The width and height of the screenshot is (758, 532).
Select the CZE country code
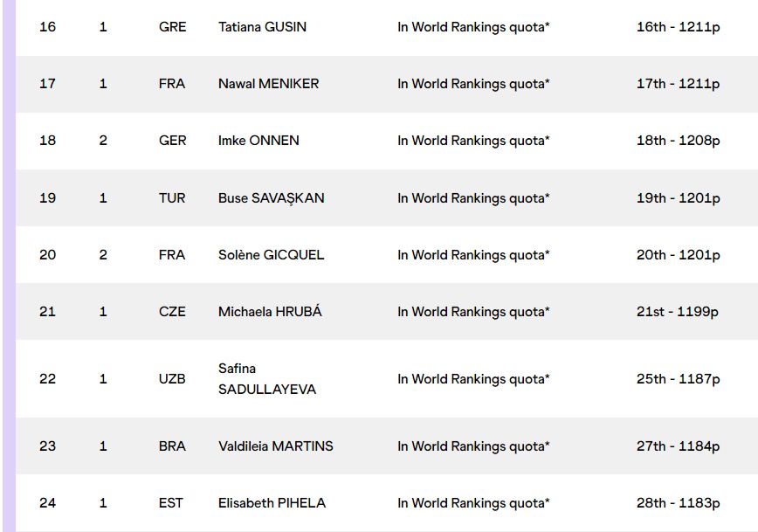[172, 311]
